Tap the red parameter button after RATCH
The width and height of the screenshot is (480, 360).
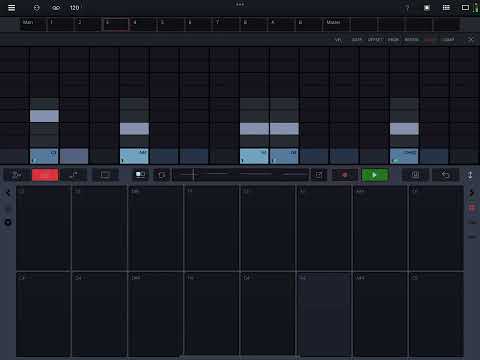pos(429,40)
